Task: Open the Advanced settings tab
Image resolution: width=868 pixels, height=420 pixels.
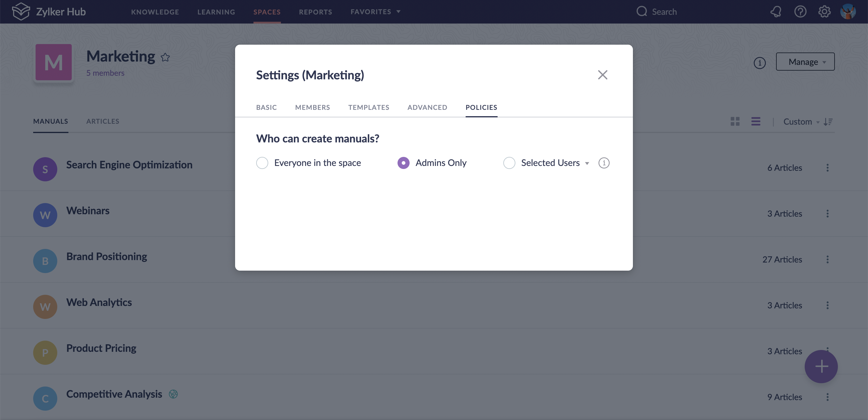Action: click(427, 107)
